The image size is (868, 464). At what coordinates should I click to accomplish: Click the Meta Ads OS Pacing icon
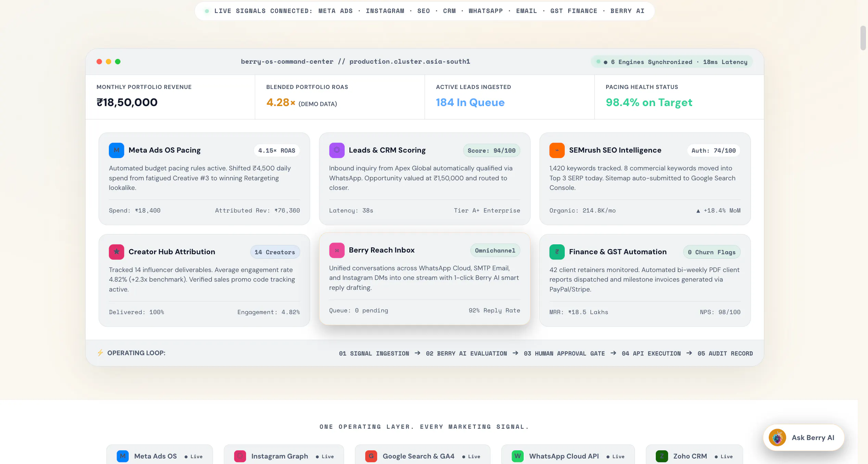[116, 150]
